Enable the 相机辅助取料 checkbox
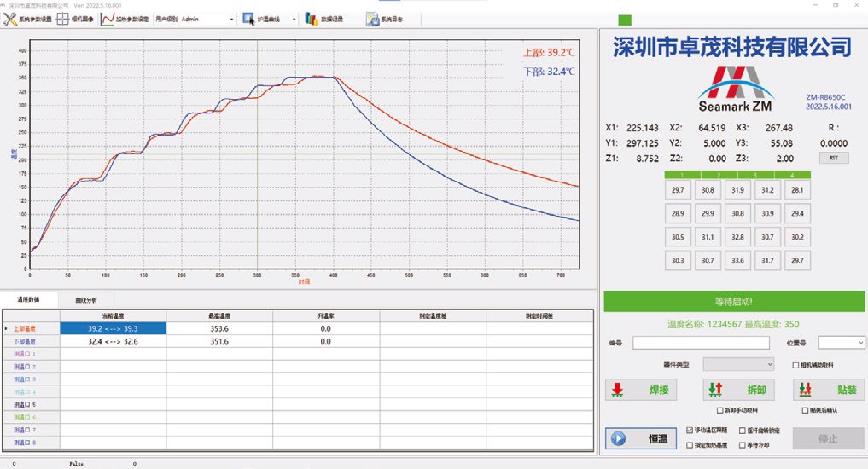The image size is (868, 469). click(795, 365)
